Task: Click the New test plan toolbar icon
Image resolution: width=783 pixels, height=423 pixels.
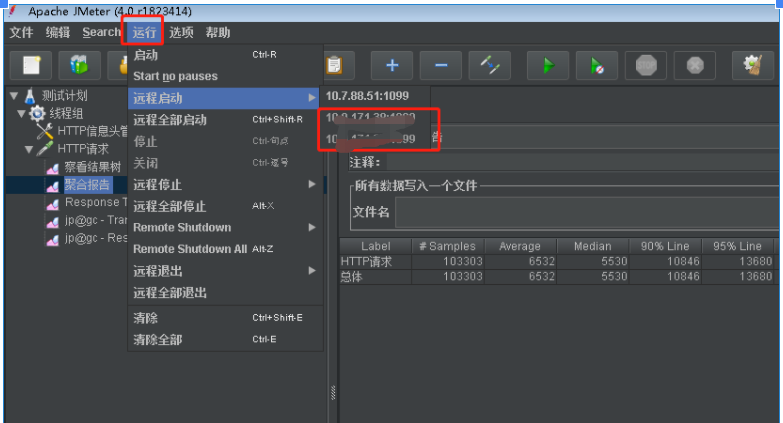Action: (31, 65)
